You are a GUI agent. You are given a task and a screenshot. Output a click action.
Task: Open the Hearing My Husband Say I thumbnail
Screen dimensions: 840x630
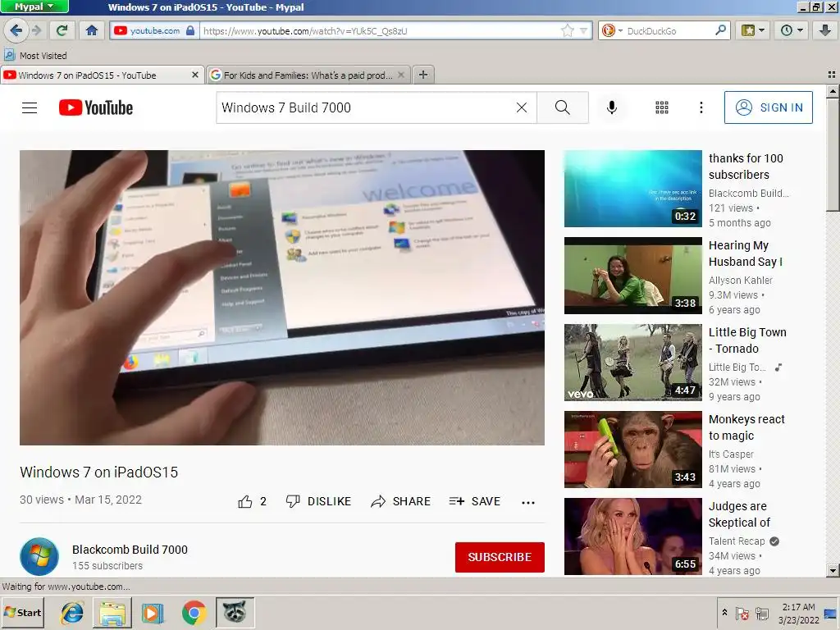tap(632, 276)
